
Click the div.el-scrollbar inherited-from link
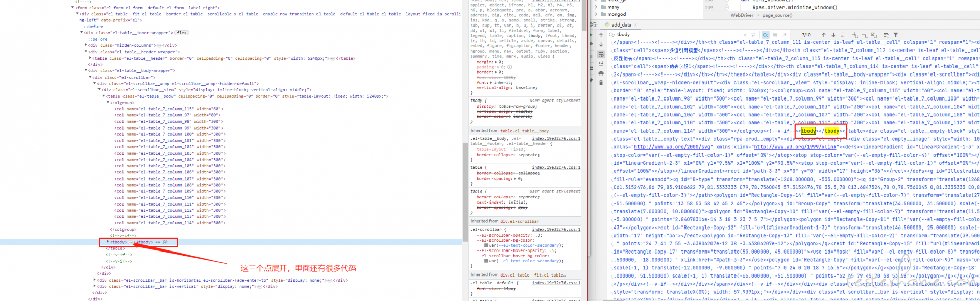[x=519, y=221]
